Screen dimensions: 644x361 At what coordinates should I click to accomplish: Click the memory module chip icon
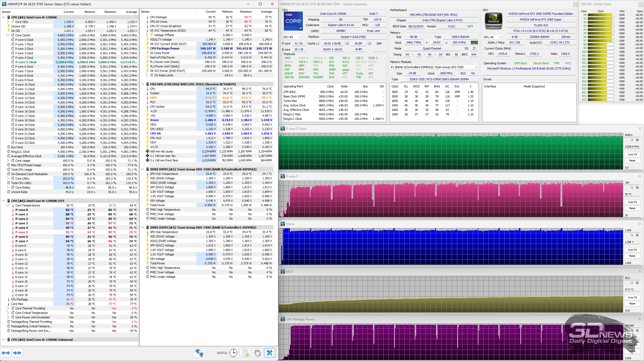click(474, 43)
